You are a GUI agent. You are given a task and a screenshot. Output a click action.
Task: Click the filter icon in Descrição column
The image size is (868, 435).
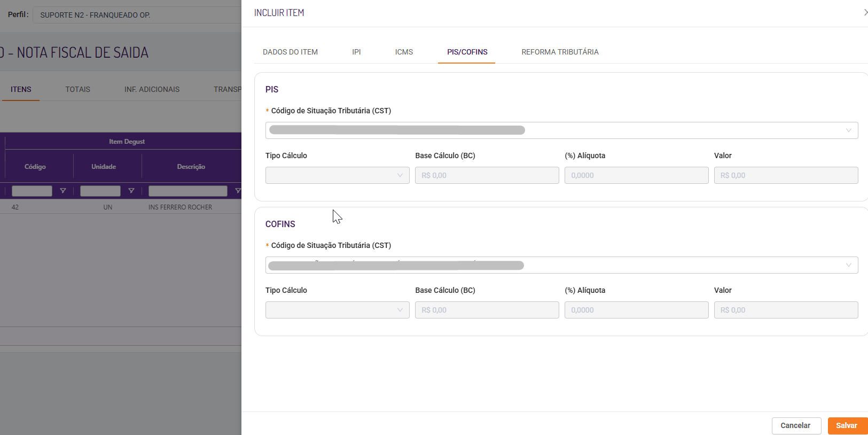238,191
